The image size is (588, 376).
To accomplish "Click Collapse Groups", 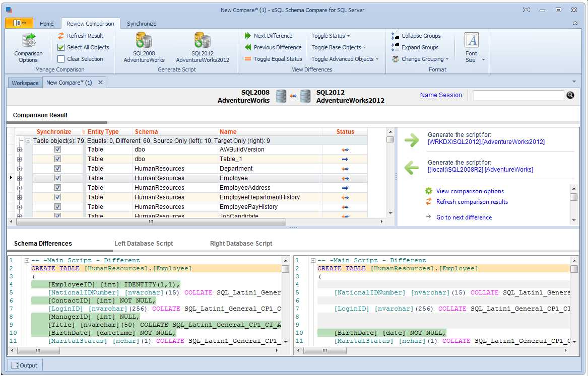I will click(x=416, y=36).
